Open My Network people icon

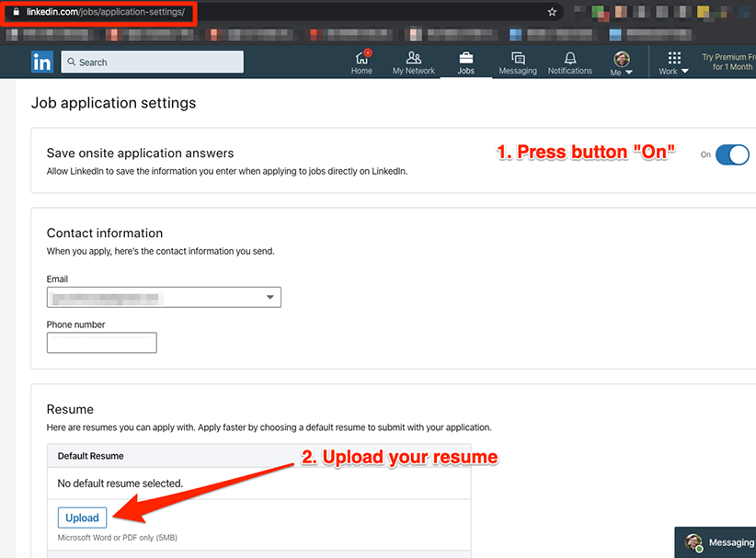click(413, 63)
